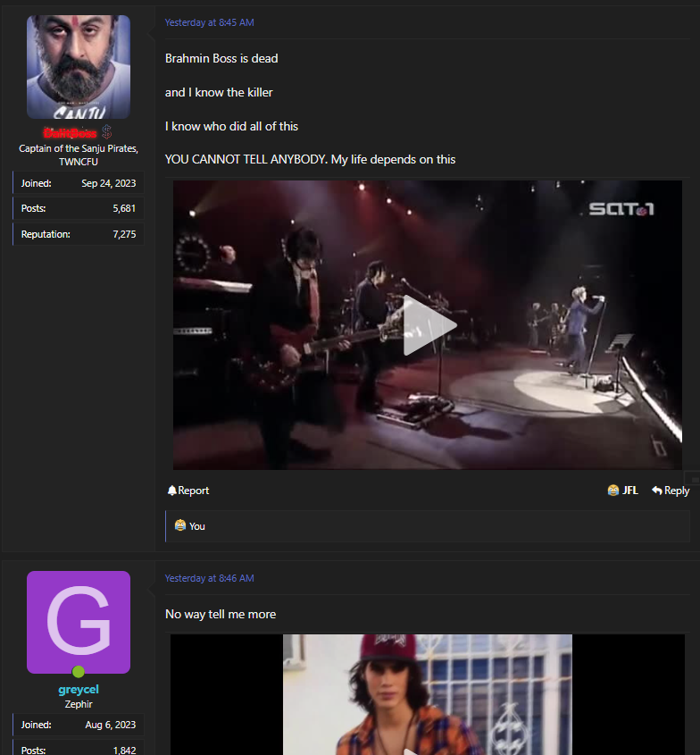Click DalitBoss's join date Sep 24, 2023

109,183
